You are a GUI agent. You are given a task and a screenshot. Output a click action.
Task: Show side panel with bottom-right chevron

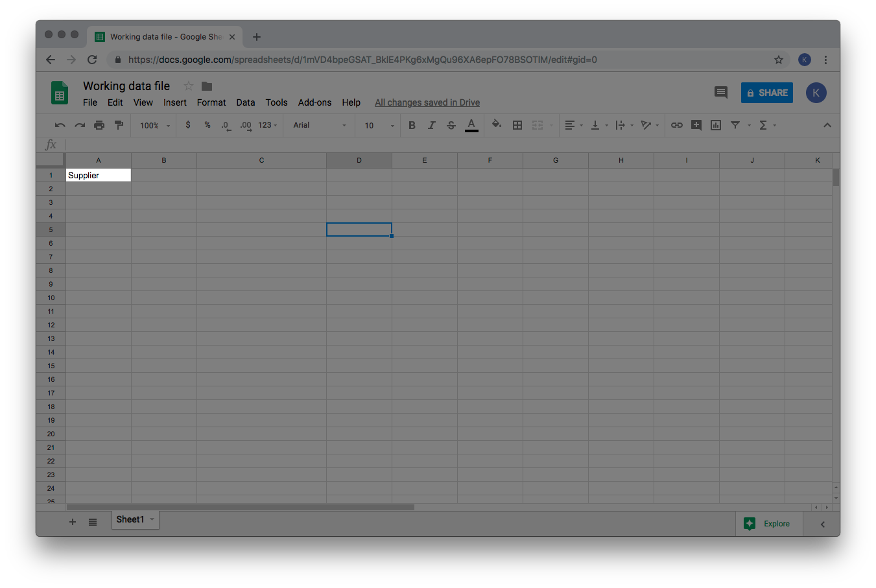822,524
